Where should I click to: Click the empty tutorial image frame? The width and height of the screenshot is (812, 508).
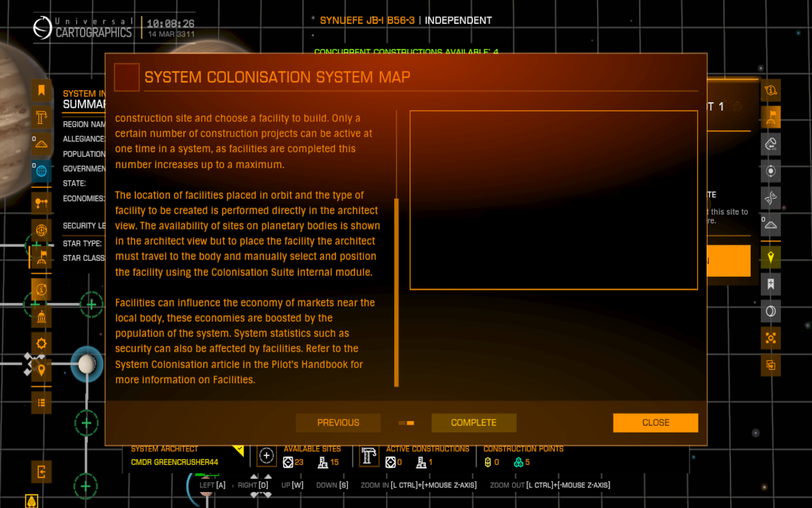coord(554,200)
